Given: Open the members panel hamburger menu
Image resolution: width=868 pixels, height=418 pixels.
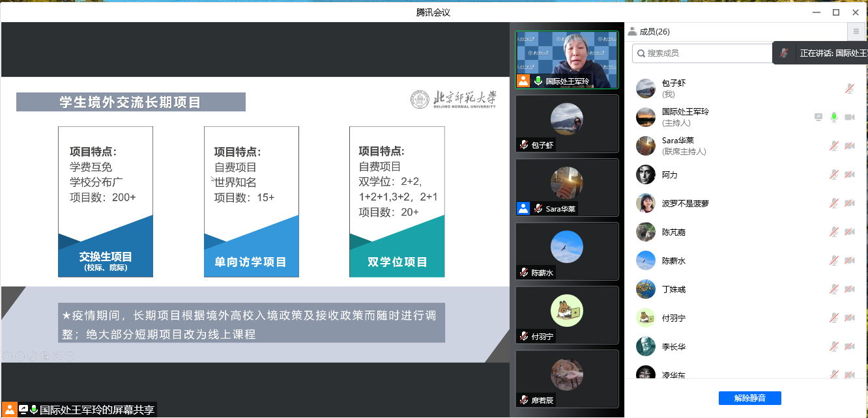Looking at the screenshot, I should click(x=856, y=31).
